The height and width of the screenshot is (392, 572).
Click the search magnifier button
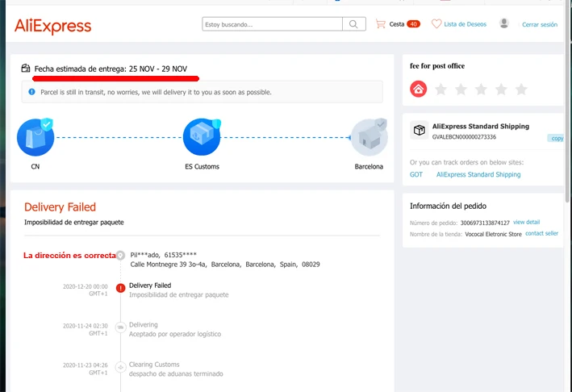(x=353, y=24)
